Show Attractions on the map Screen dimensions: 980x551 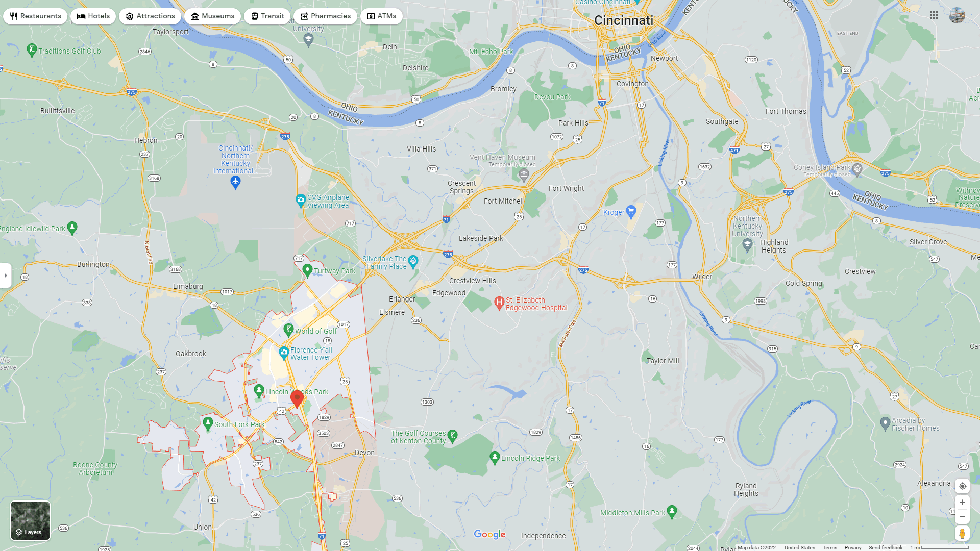coord(150,16)
